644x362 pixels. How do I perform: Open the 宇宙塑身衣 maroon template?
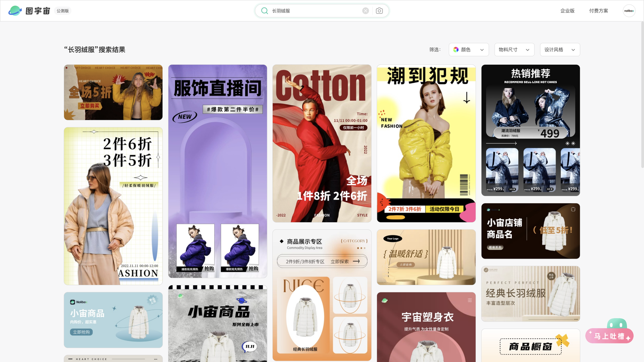tap(426, 327)
